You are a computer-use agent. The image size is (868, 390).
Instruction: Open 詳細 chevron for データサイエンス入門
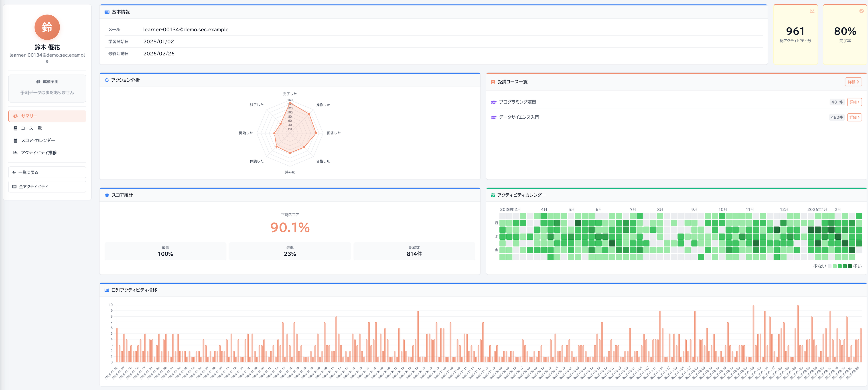point(854,117)
